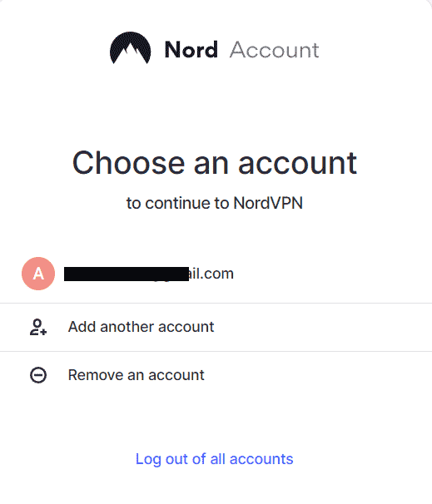Click the Nord mountain logo icon

point(131,48)
